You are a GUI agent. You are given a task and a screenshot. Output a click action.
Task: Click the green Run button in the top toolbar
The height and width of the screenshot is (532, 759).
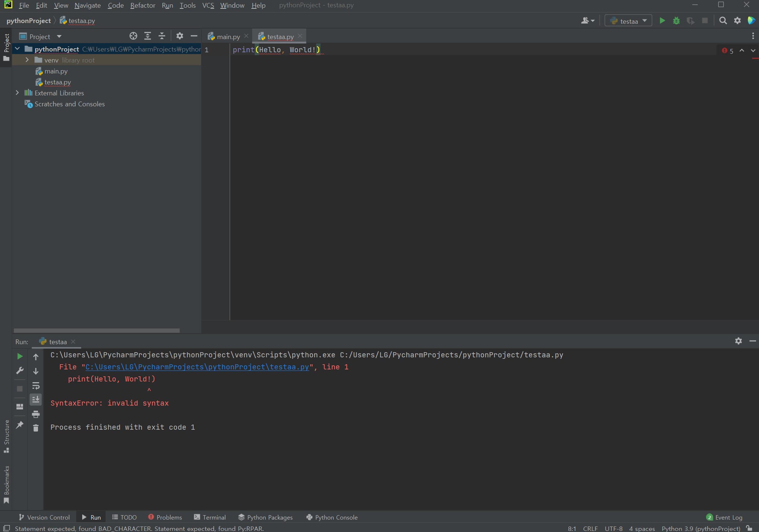coord(662,21)
